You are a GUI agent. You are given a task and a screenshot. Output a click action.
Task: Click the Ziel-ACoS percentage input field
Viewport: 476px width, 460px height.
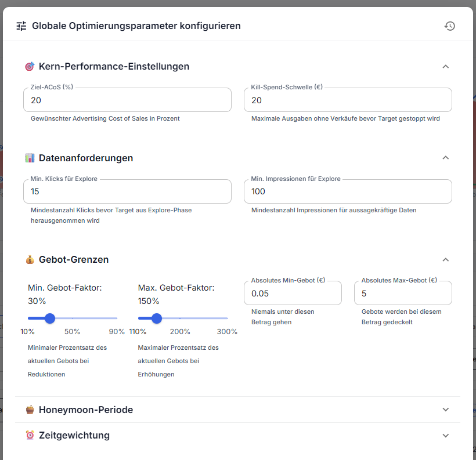(x=127, y=100)
